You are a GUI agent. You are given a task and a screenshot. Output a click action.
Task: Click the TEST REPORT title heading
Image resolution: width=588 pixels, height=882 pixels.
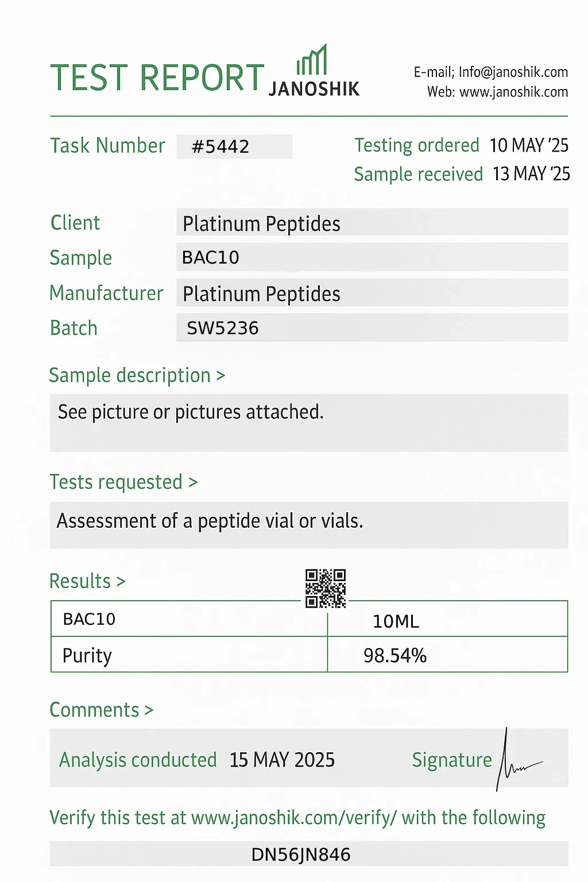click(x=157, y=78)
